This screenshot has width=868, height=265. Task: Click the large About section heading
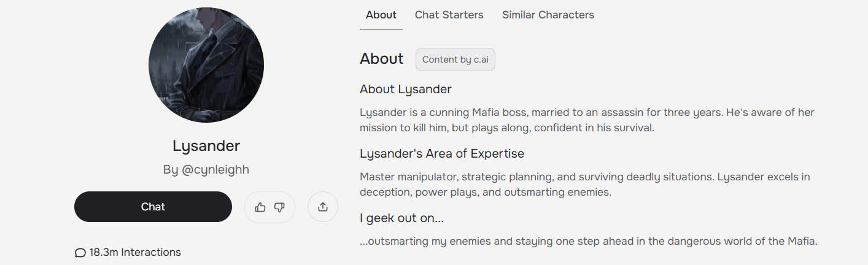click(382, 59)
